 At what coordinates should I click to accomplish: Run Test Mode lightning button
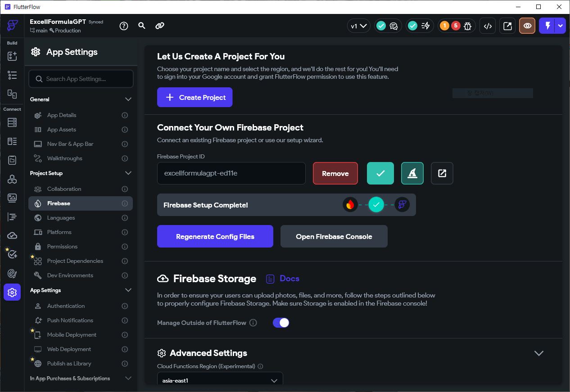[547, 26]
